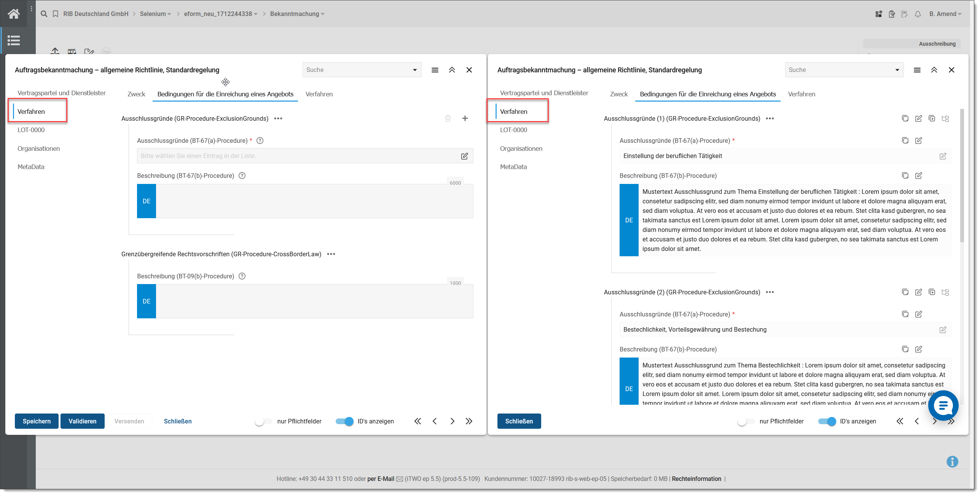Open the notifications bell icon
The width and height of the screenshot is (980, 495).
point(918,14)
